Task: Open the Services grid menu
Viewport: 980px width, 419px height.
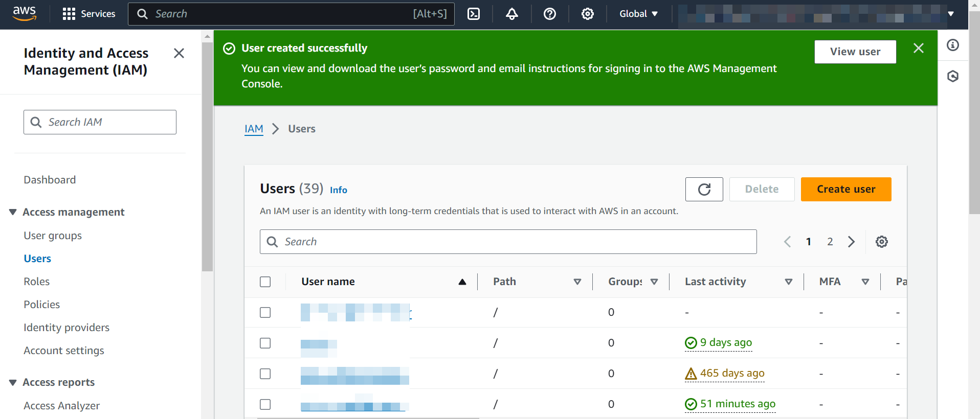Action: click(x=89, y=14)
